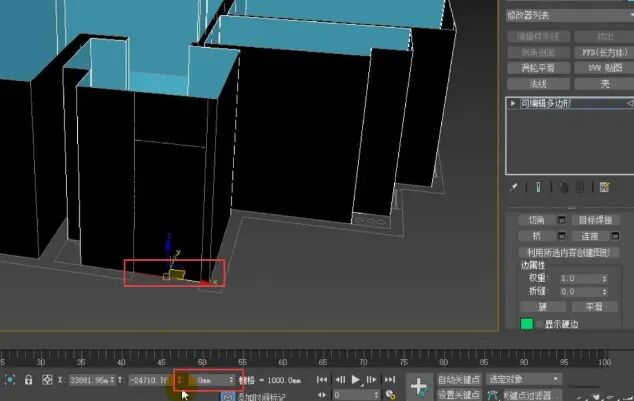This screenshot has width=634, height=401.
Task: Open the 修改器列表 modifier list dropdown
Action: tap(570, 16)
